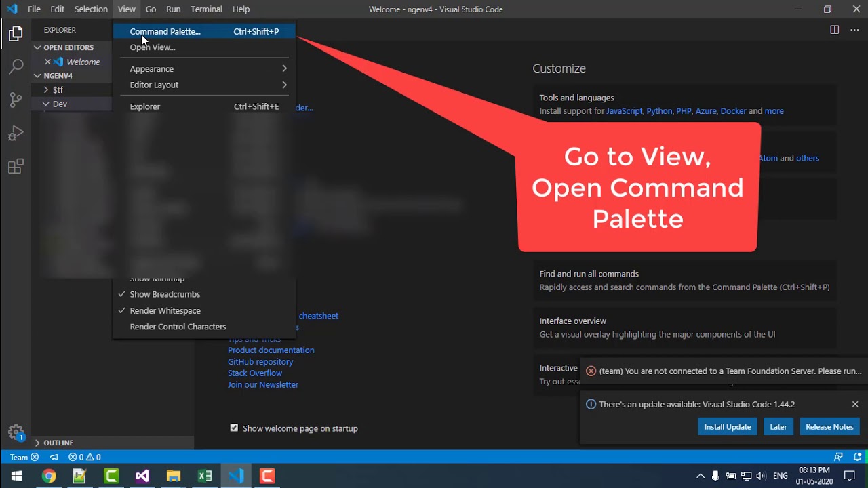The height and width of the screenshot is (488, 868).
Task: Collapse the Dev folder
Action: (x=71, y=104)
